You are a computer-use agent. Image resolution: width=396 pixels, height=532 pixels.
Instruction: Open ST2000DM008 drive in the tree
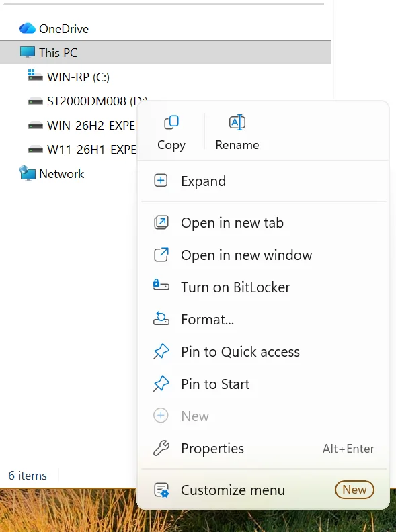[91, 101]
